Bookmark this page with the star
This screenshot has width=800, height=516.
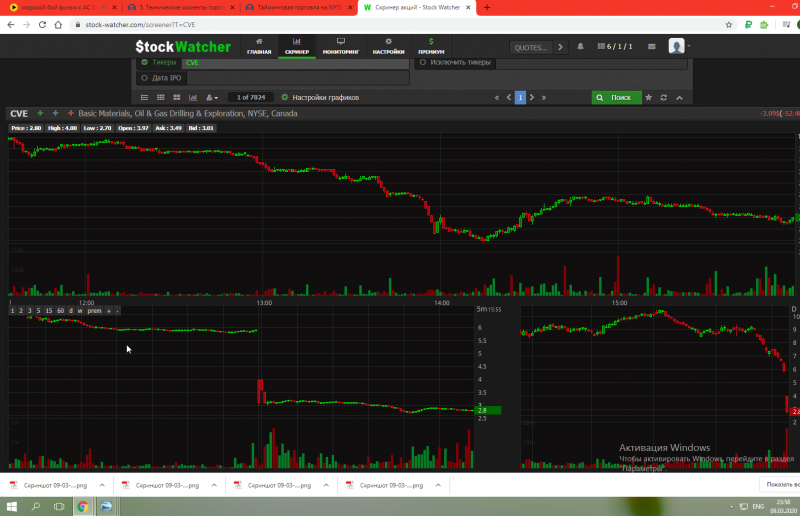pos(729,24)
